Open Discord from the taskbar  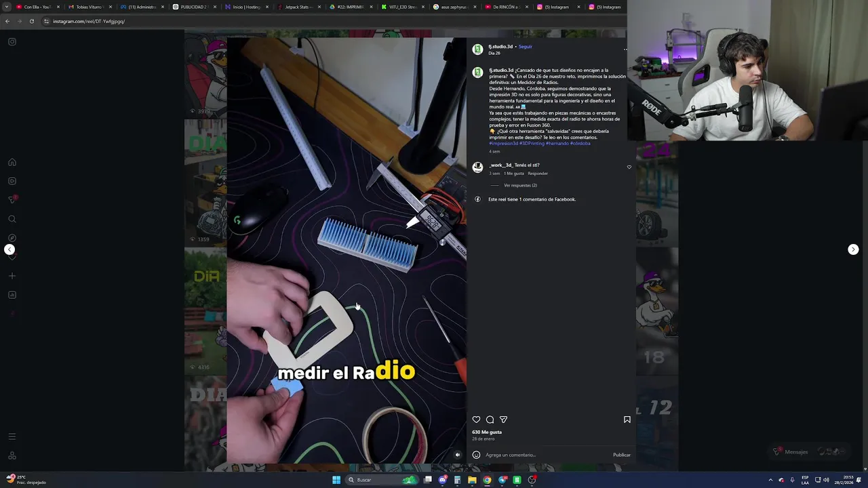tap(443, 480)
